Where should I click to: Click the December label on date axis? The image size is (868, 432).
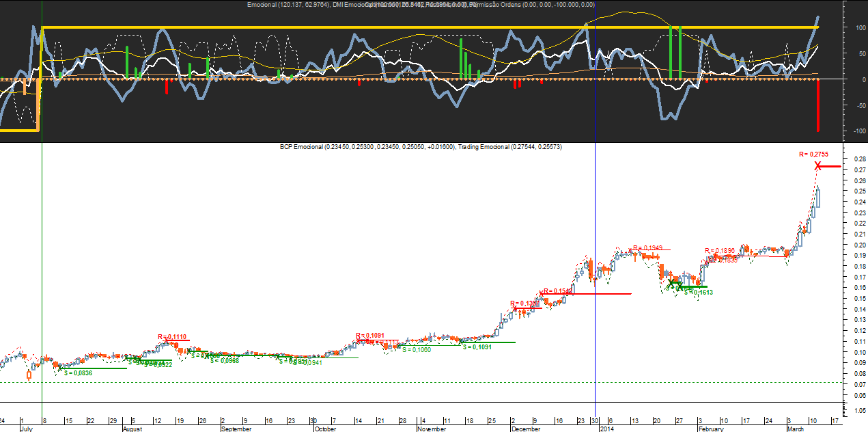point(525,429)
